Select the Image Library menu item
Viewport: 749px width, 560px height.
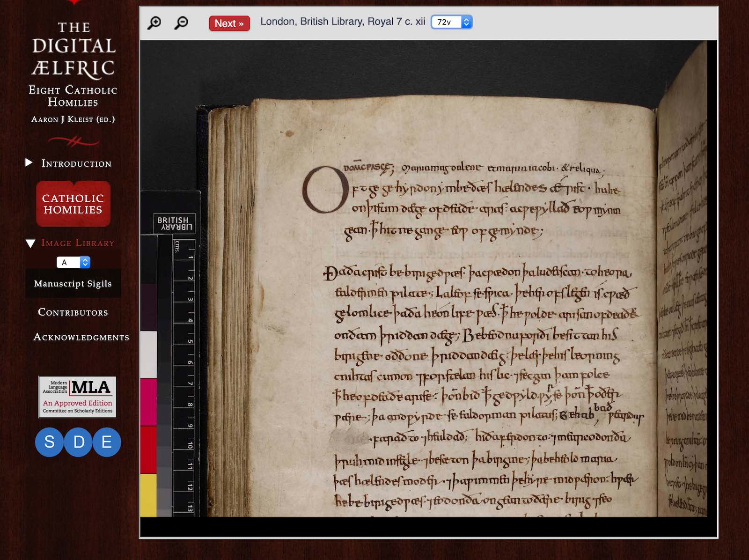pos(78,243)
